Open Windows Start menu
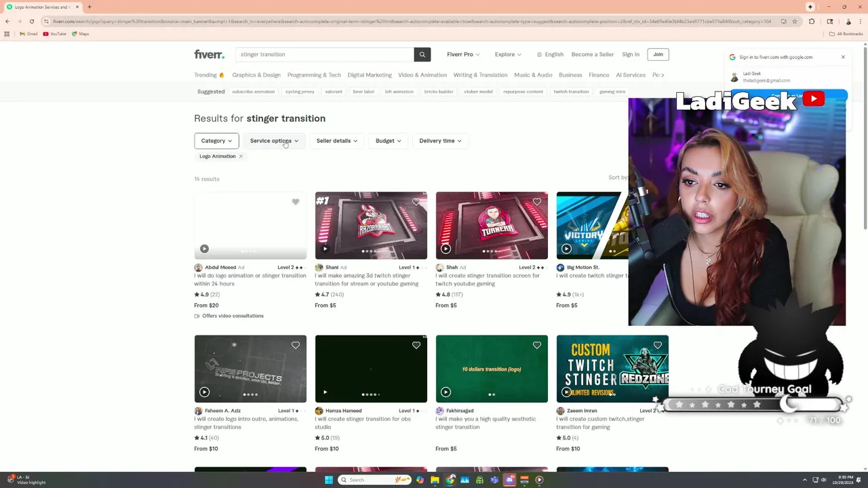The width and height of the screenshot is (868, 488). [329, 480]
